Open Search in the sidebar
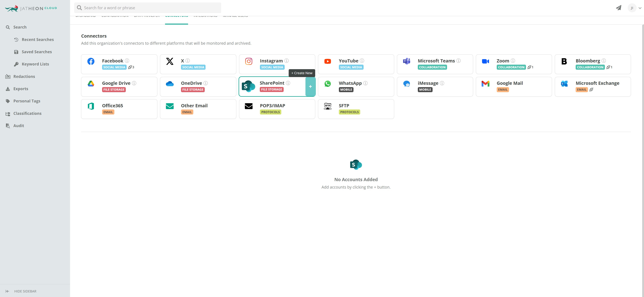This screenshot has height=297, width=644. [20, 27]
